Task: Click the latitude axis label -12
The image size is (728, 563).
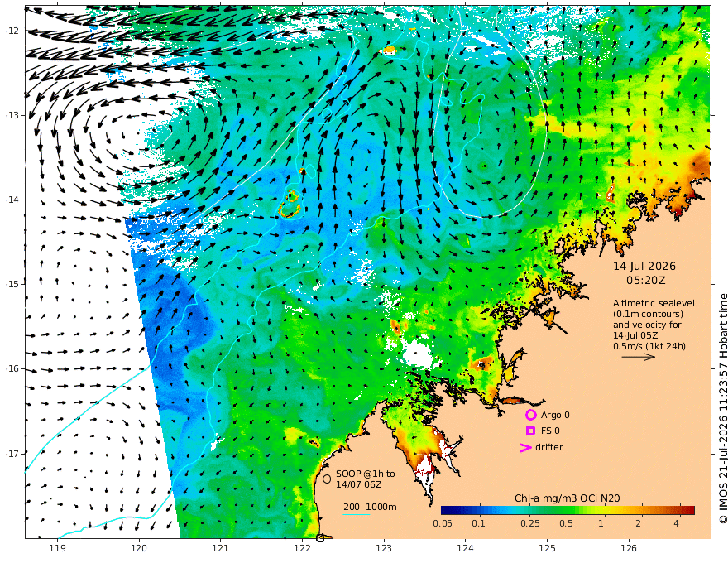Action: (x=12, y=31)
